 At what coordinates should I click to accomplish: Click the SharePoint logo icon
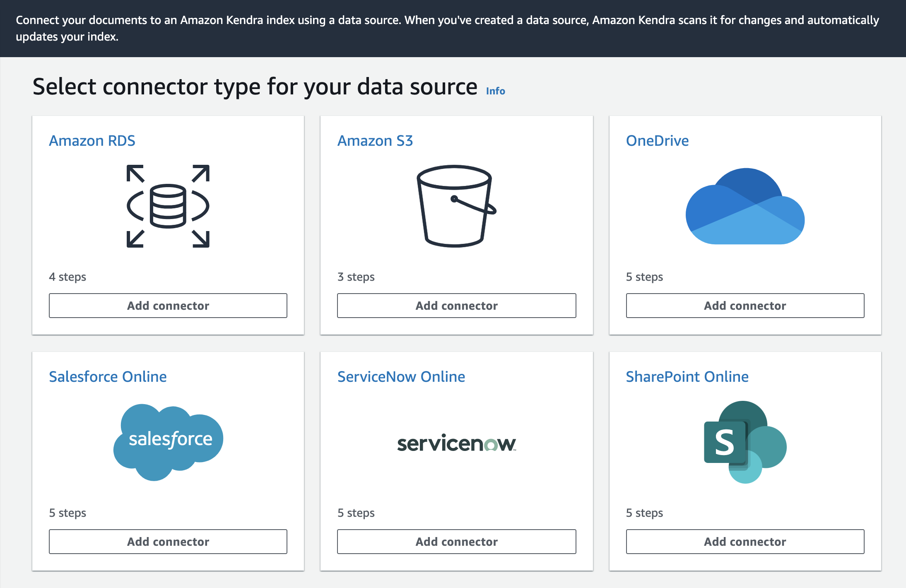point(745,442)
